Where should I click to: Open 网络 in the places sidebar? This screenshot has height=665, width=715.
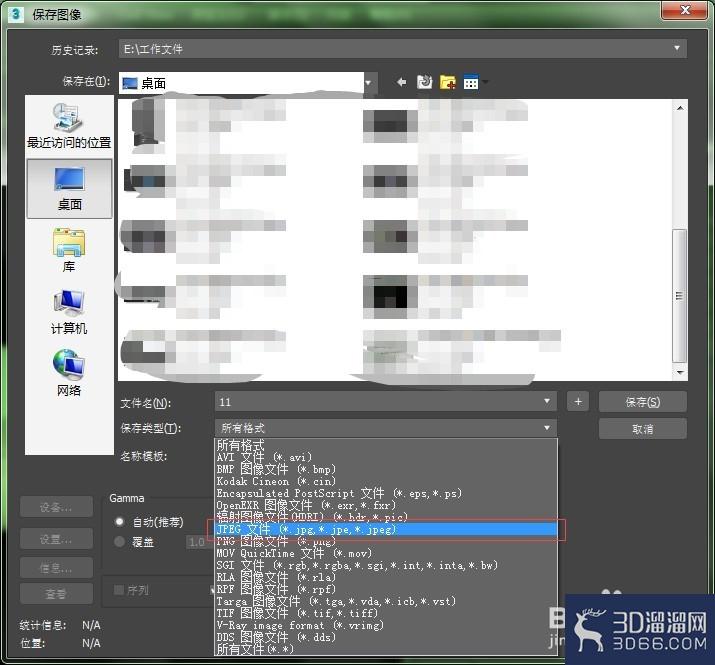(x=69, y=373)
